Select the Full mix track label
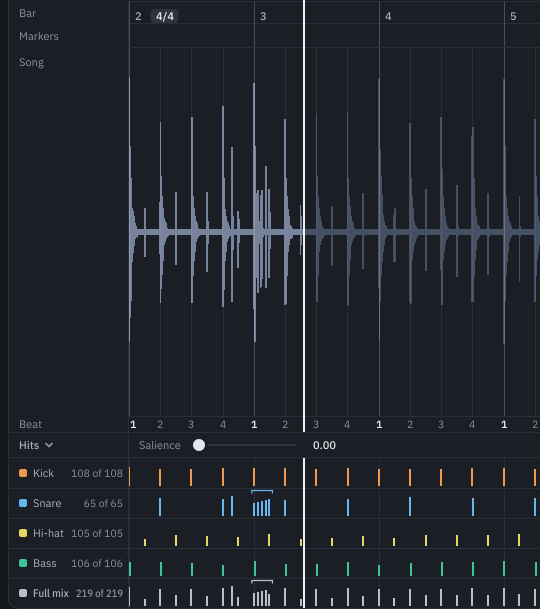The image size is (540, 609). pos(51,593)
